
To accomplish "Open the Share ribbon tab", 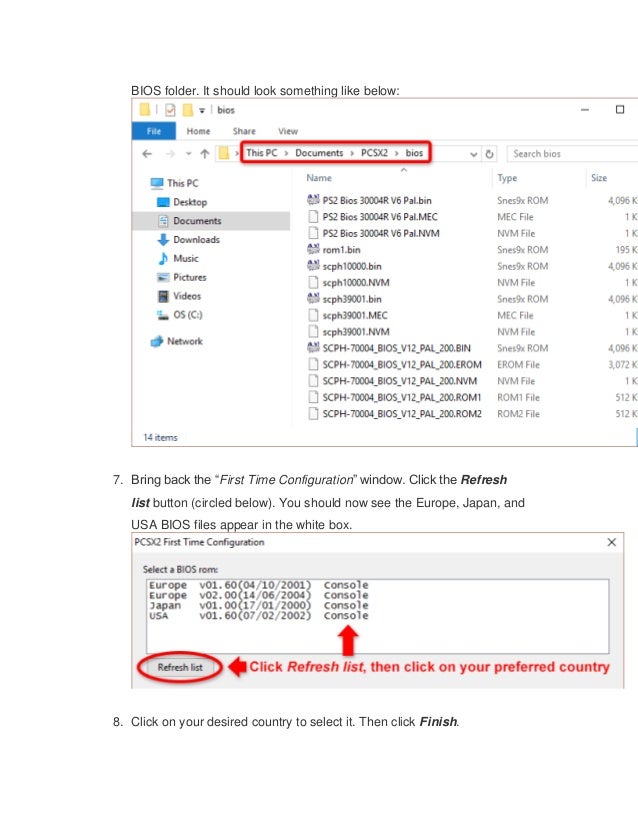I will (244, 131).
